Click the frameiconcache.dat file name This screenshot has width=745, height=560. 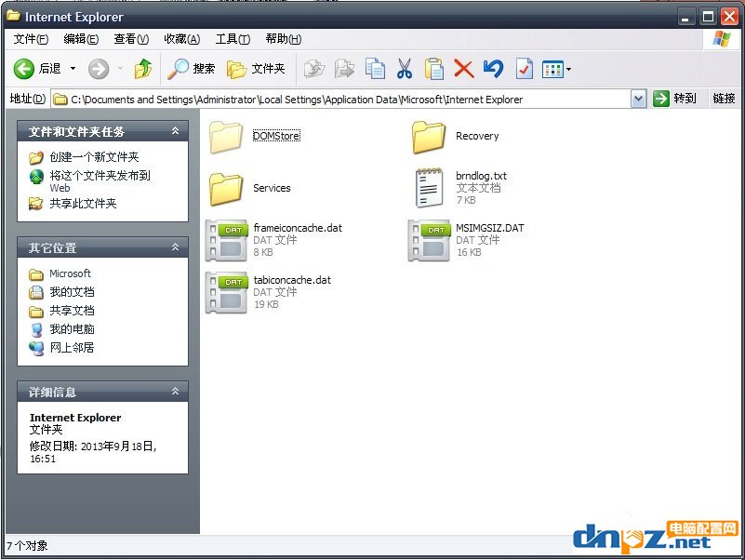298,228
